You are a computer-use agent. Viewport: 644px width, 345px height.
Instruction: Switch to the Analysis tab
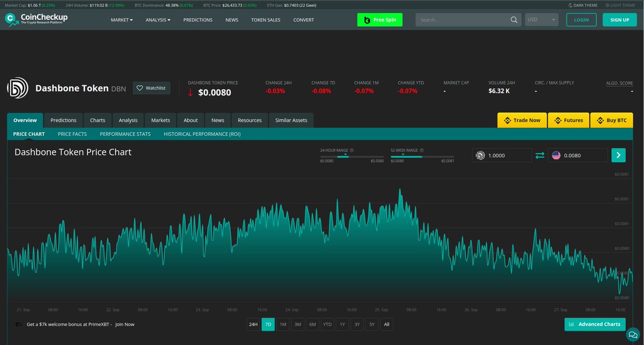point(128,120)
